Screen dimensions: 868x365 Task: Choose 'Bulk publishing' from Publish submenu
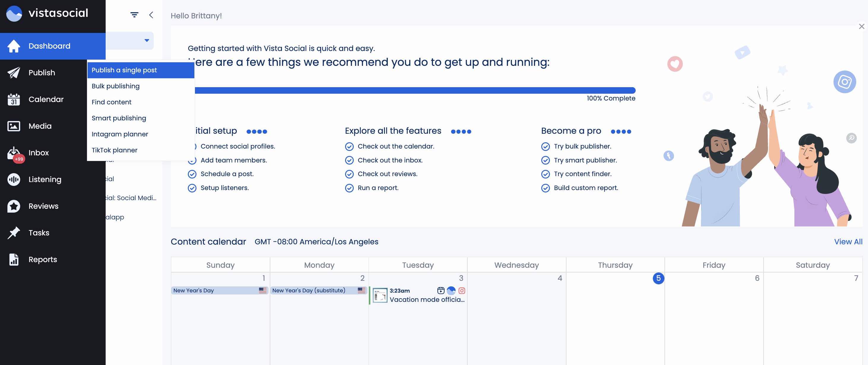(x=115, y=86)
